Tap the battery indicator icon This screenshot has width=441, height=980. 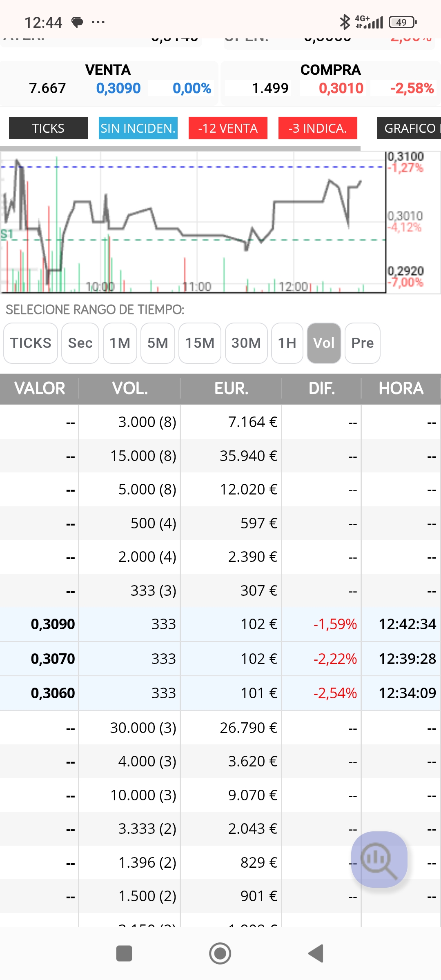click(x=403, y=22)
